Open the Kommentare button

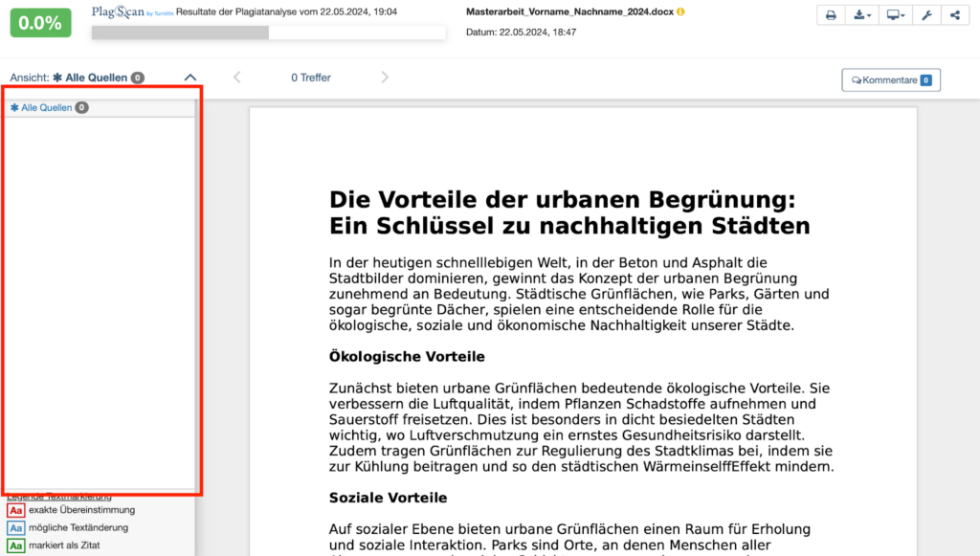tap(891, 80)
